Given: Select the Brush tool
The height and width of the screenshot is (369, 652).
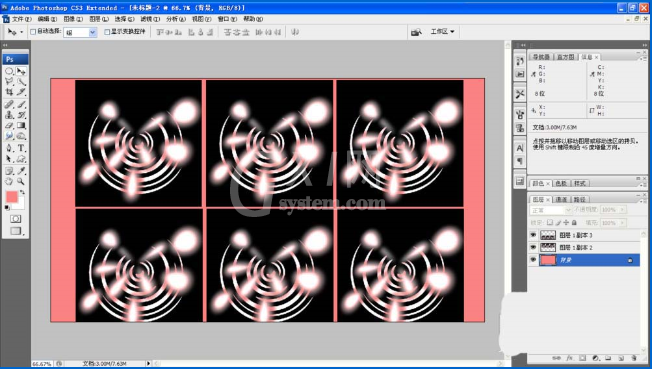Looking at the screenshot, I should 21,104.
